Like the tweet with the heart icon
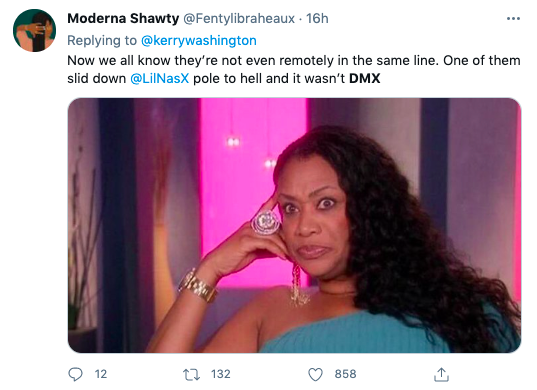The width and height of the screenshot is (537, 390). pyautogui.click(x=315, y=374)
